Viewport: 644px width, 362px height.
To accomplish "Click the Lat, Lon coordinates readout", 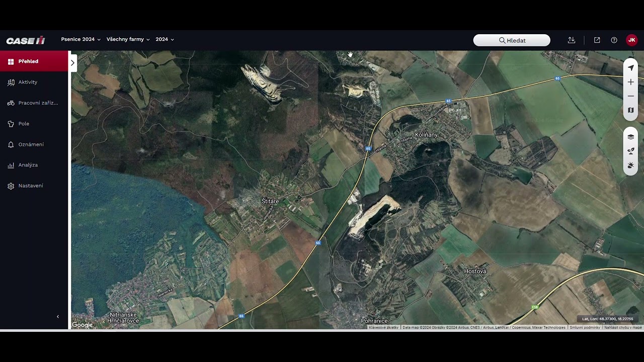I will tap(607, 319).
